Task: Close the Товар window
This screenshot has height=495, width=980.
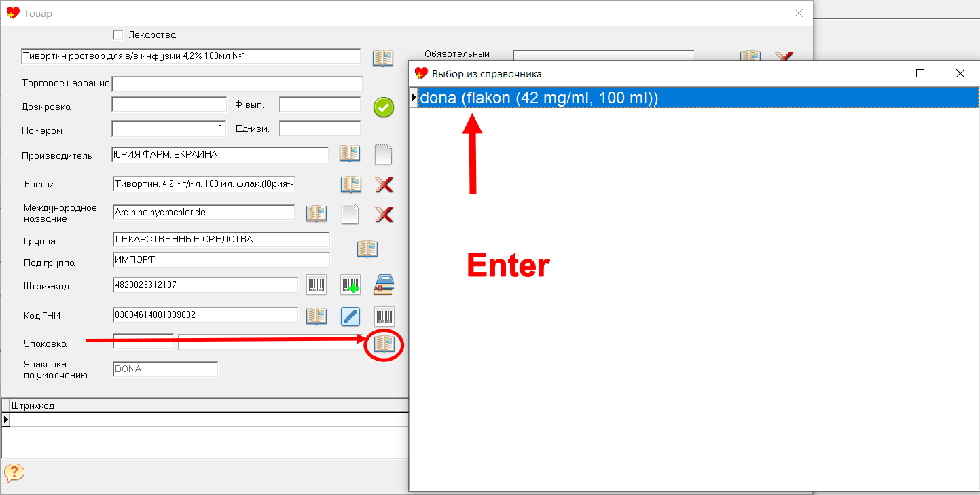Action: tap(799, 13)
